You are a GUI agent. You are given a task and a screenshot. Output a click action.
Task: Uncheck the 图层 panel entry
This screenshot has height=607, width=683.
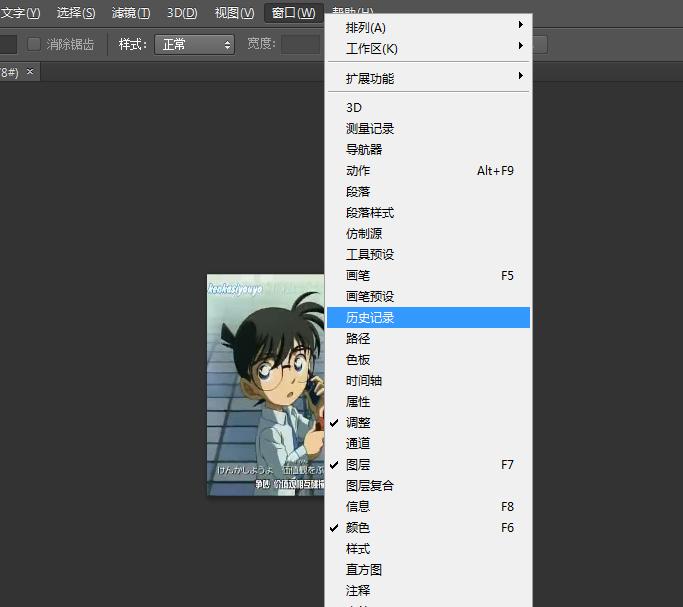tap(429, 465)
